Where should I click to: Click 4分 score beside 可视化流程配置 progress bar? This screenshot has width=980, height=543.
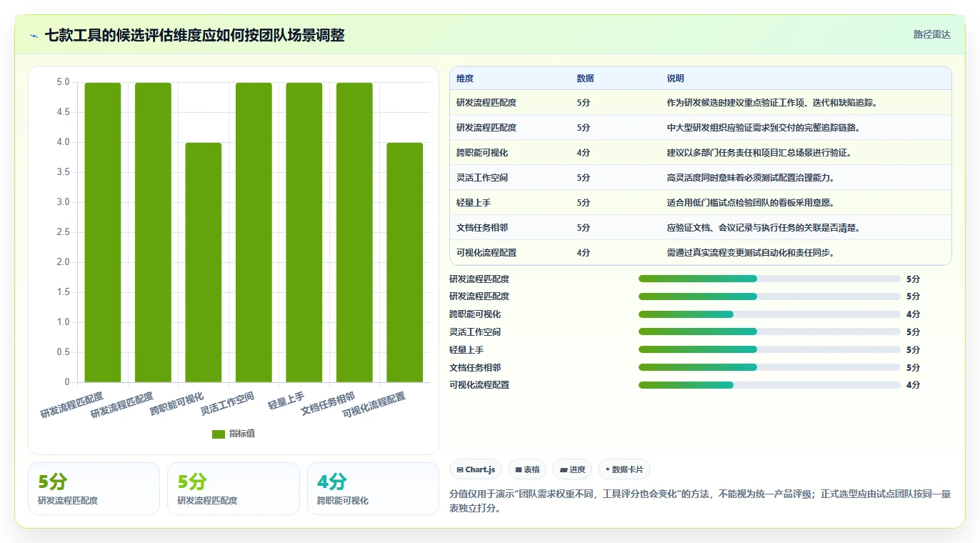pos(913,385)
